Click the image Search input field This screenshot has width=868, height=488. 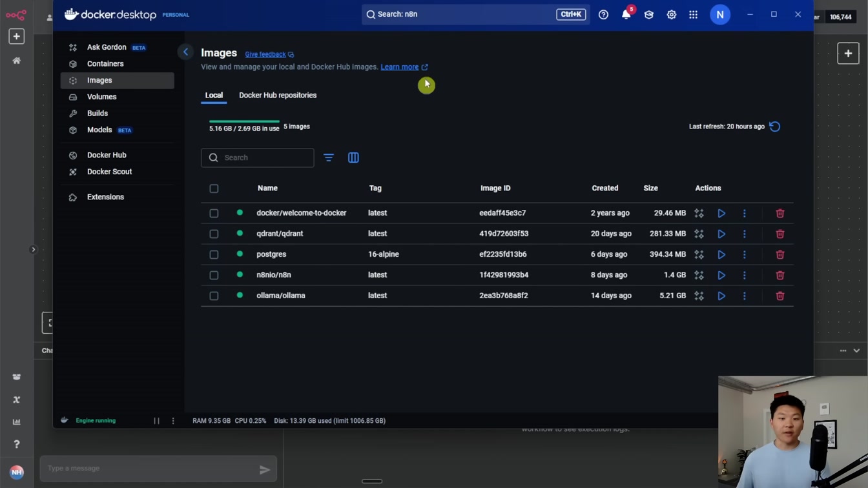coord(258,158)
